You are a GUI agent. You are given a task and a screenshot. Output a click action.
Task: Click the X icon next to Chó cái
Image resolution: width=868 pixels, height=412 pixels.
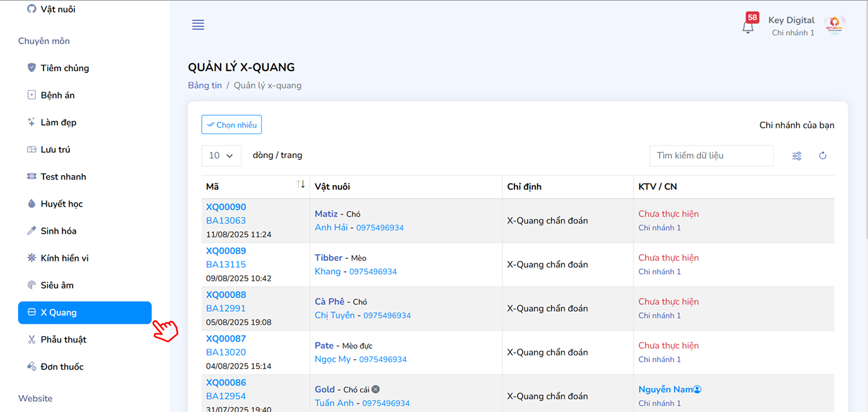point(376,389)
